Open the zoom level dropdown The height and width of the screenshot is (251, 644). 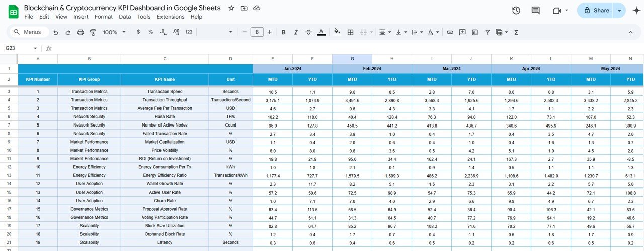(x=115, y=32)
